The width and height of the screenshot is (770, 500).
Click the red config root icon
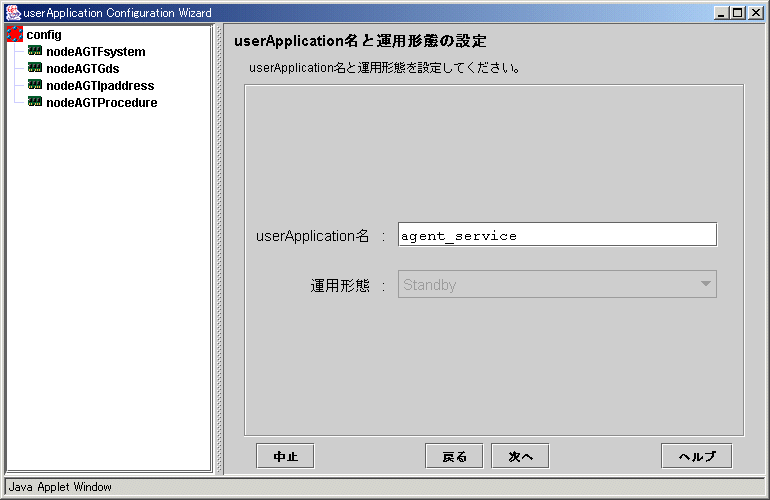click(15, 34)
